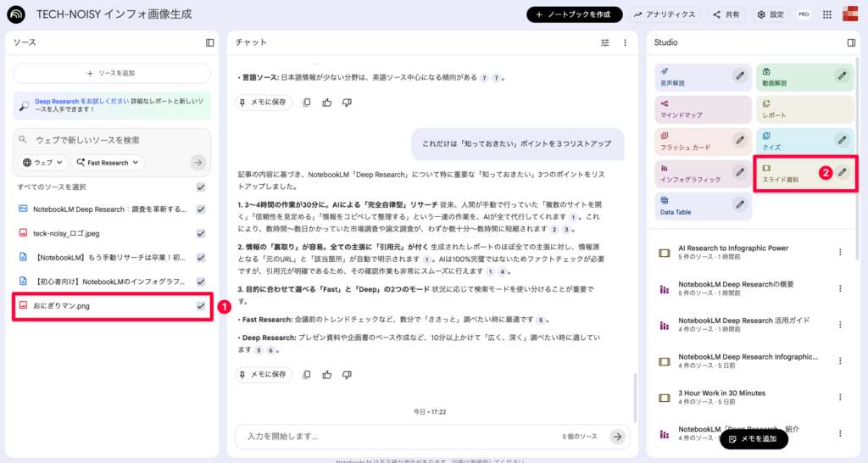
Task: Generate a レポート
Action: 805,109
